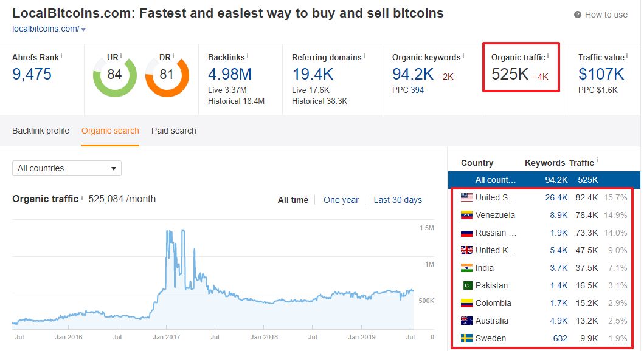This screenshot has width=644, height=351.
Task: Click the United States flag icon
Action: pyautogui.click(x=466, y=197)
